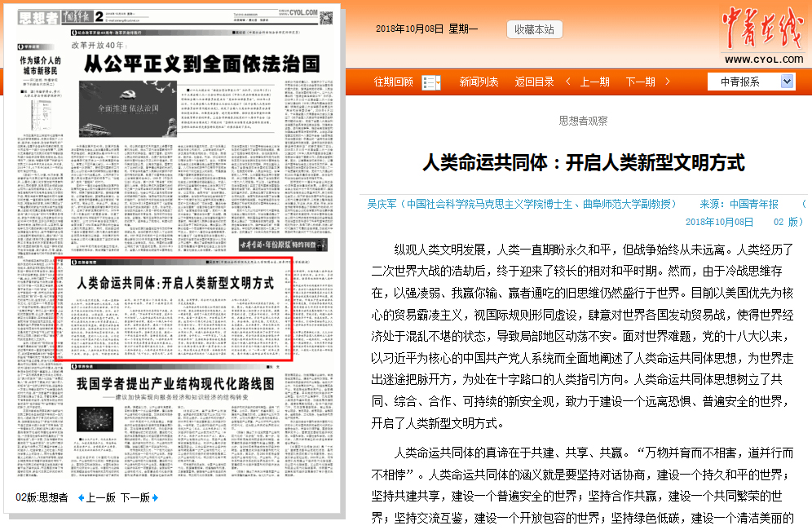Click the calendar list icon beside 往期回顾
812x530 pixels.
[x=431, y=82]
